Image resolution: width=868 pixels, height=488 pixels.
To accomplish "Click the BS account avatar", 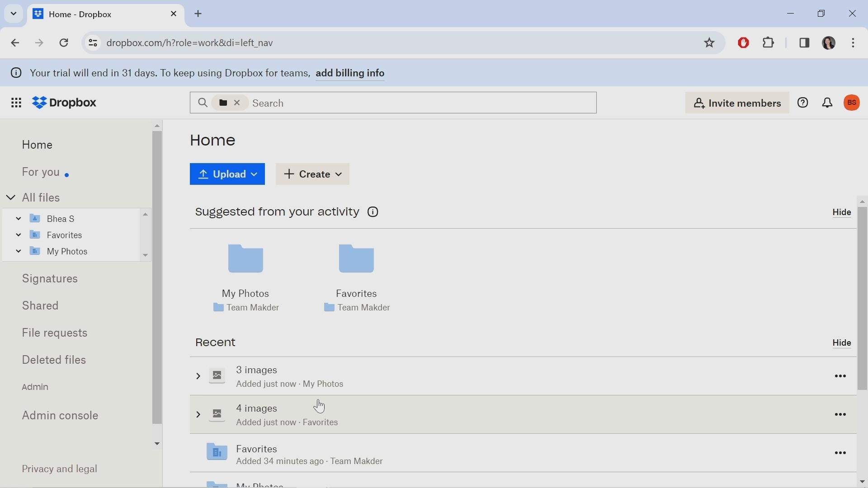I will click(x=852, y=103).
